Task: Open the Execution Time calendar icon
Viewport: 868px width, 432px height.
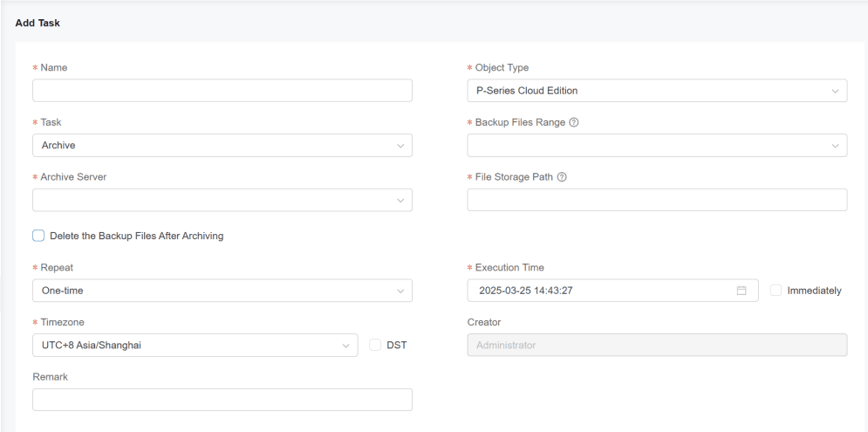Action: pos(742,291)
